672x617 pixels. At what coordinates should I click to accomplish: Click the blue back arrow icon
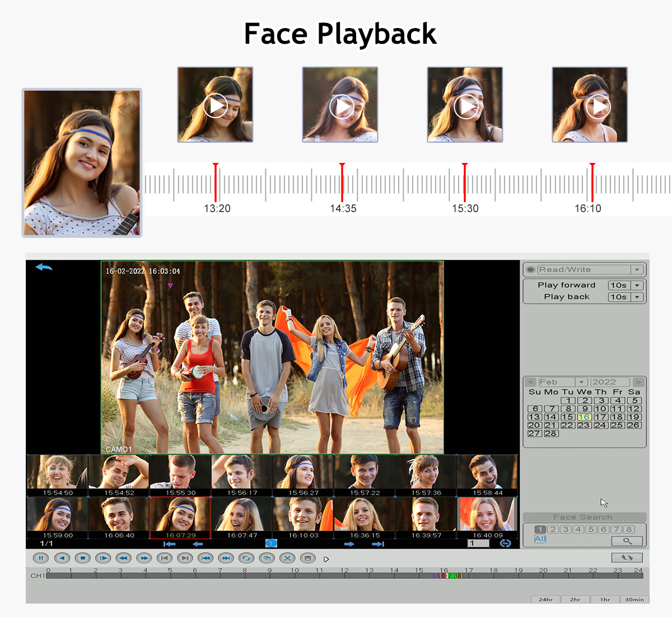44,267
